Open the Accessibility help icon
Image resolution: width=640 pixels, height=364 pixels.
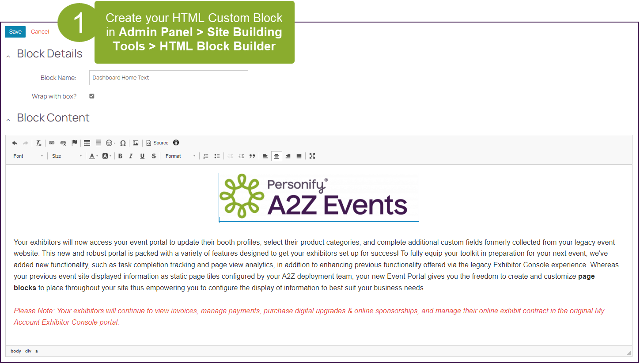[176, 143]
